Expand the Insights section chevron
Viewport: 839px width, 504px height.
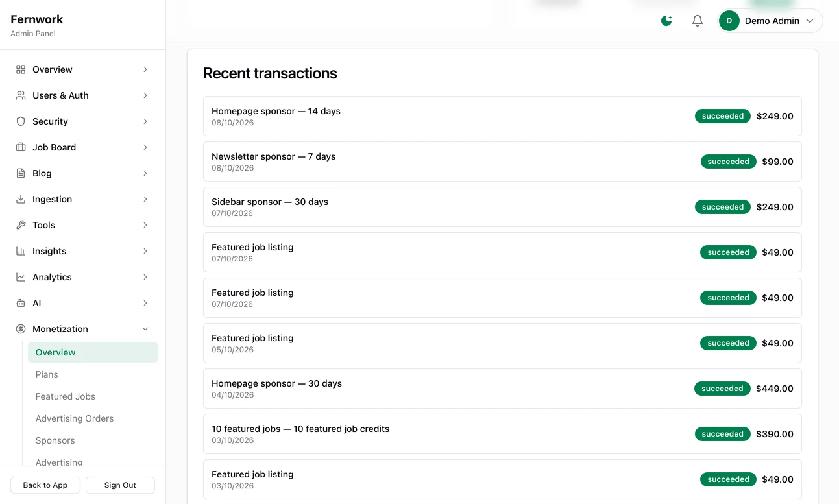[x=145, y=251]
